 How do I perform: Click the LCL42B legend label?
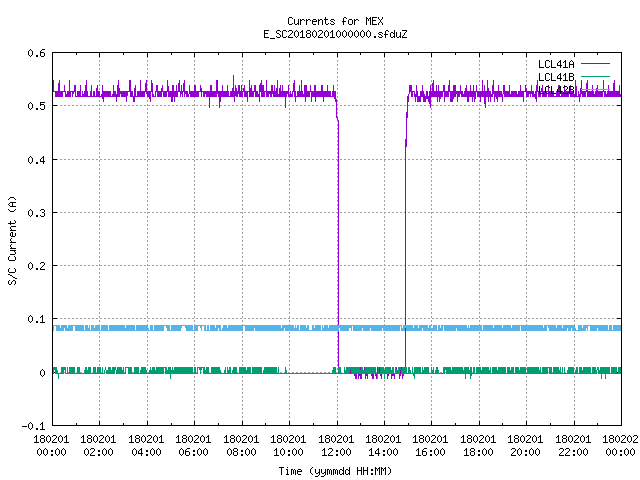[556, 90]
